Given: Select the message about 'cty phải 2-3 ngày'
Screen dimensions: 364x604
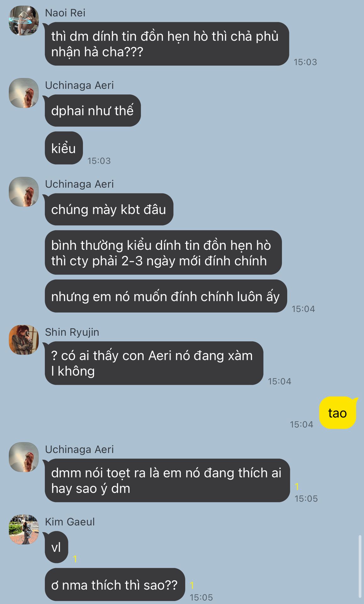Looking at the screenshot, I should [163, 253].
